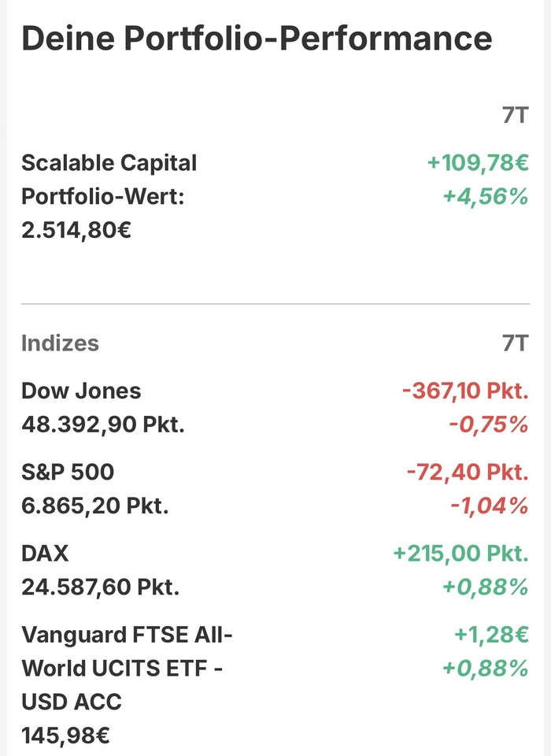
Task: Click the DAX level 24.587,60 Pkt.
Action: (100, 587)
